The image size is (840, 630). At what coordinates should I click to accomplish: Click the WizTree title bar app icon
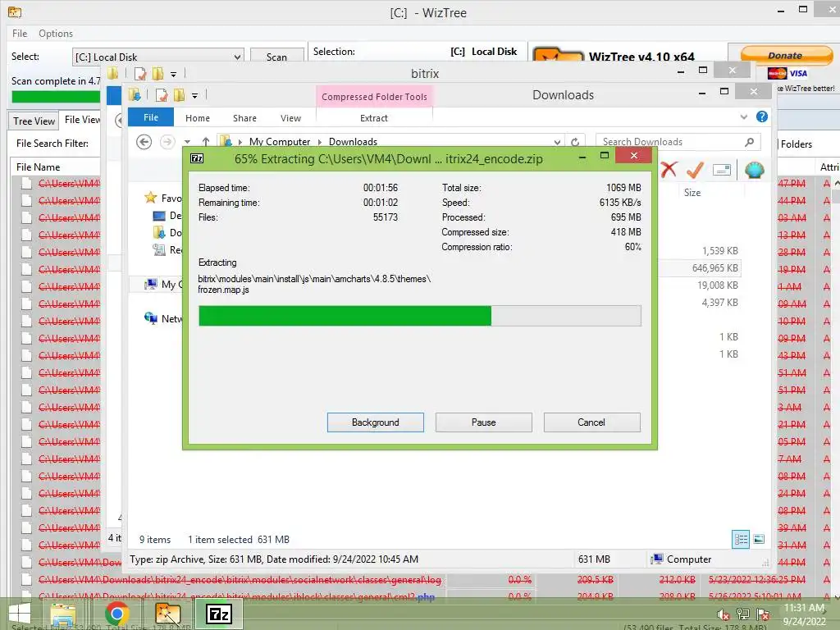coord(15,11)
